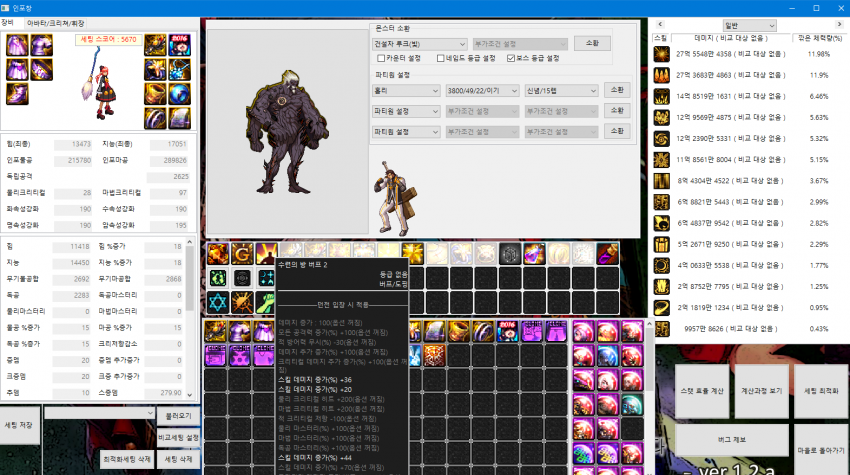Select the blue orb magic stone icon
Screen dimensions: 850x475
tap(181, 95)
